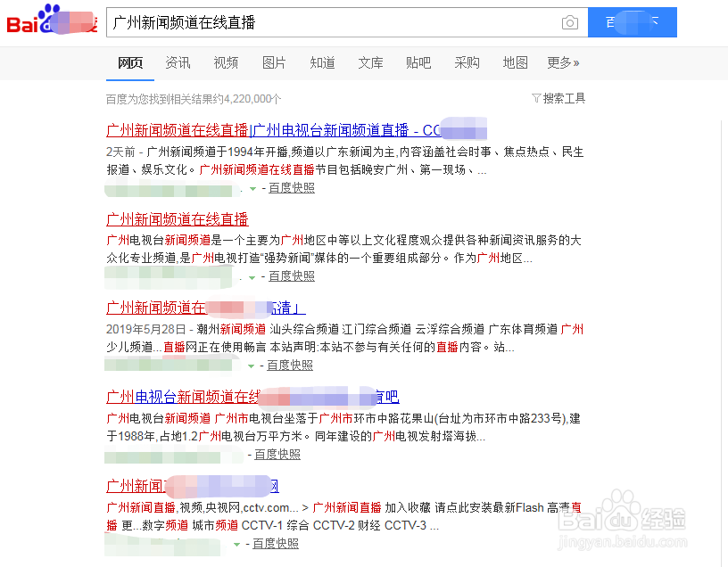Click the blue Baidu search button

[x=632, y=22]
